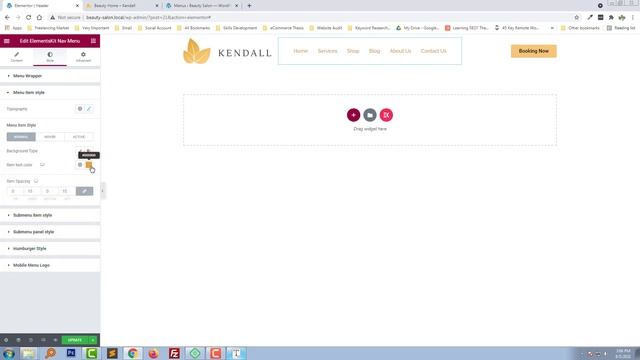
Task: Click the Typography global globe icon
Action: 80,109
